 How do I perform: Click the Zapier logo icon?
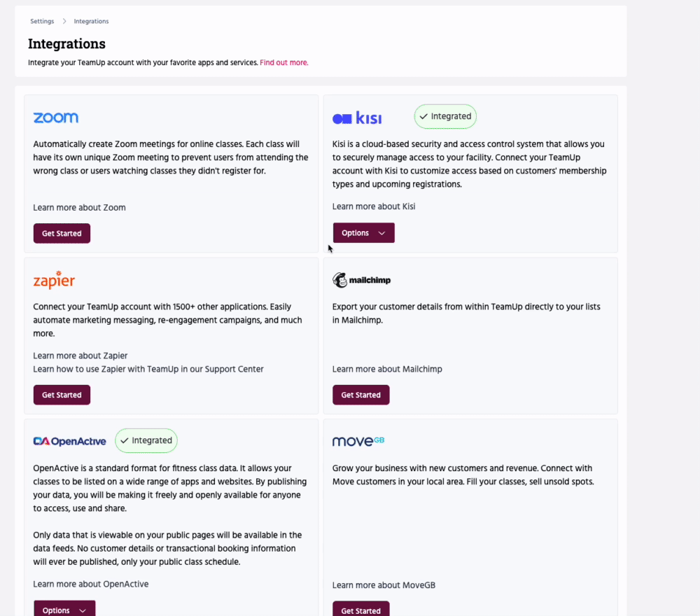point(54,280)
